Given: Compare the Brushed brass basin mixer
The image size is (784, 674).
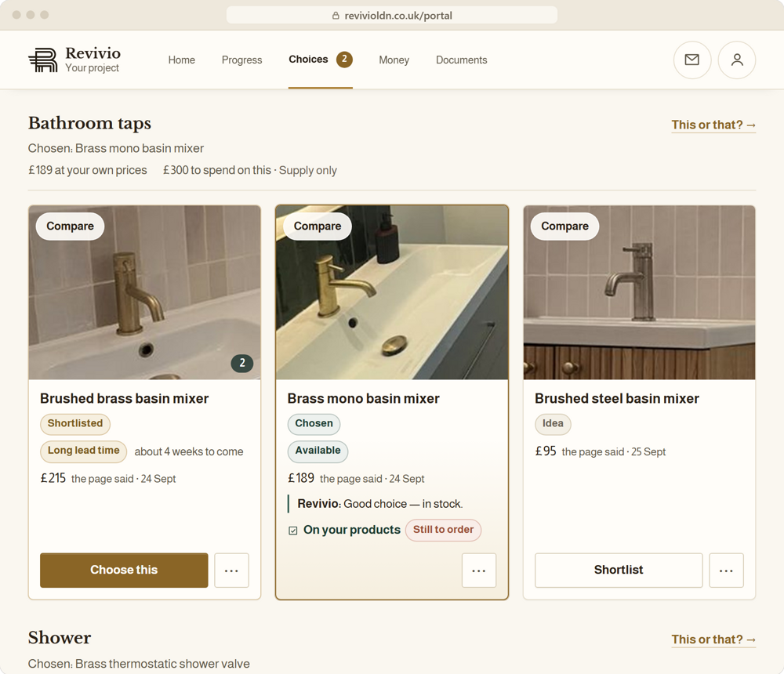Looking at the screenshot, I should tap(70, 226).
